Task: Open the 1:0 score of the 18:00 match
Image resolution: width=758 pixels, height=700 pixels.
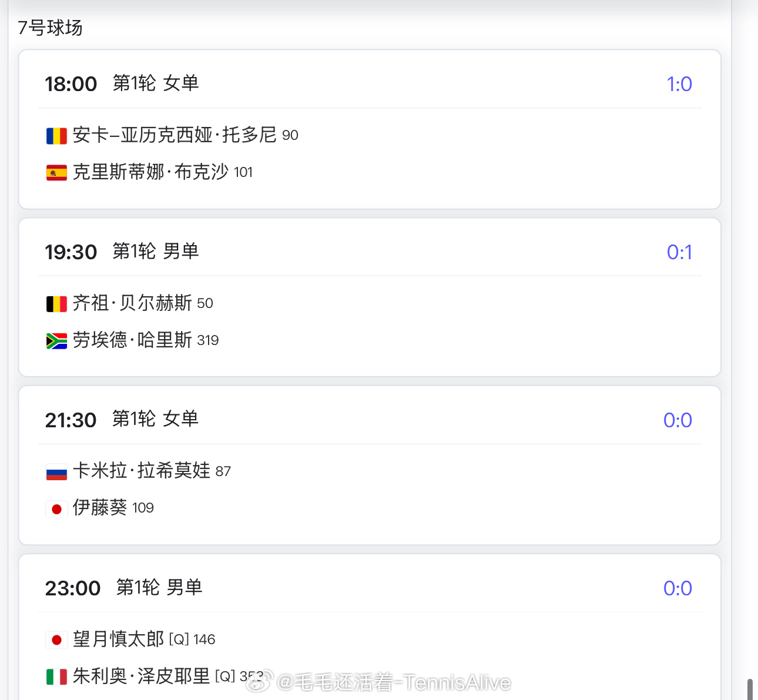Action: (x=679, y=84)
